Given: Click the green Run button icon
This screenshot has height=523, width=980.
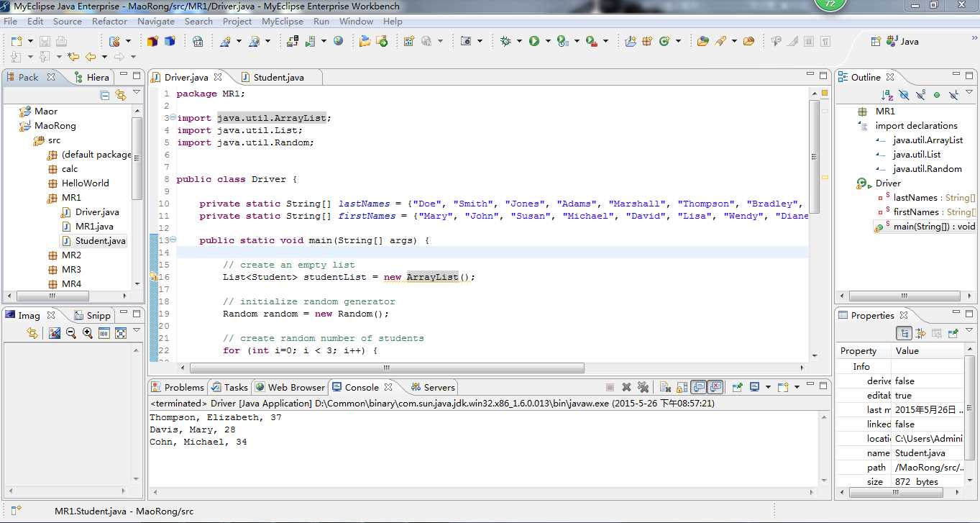Looking at the screenshot, I should [x=534, y=41].
